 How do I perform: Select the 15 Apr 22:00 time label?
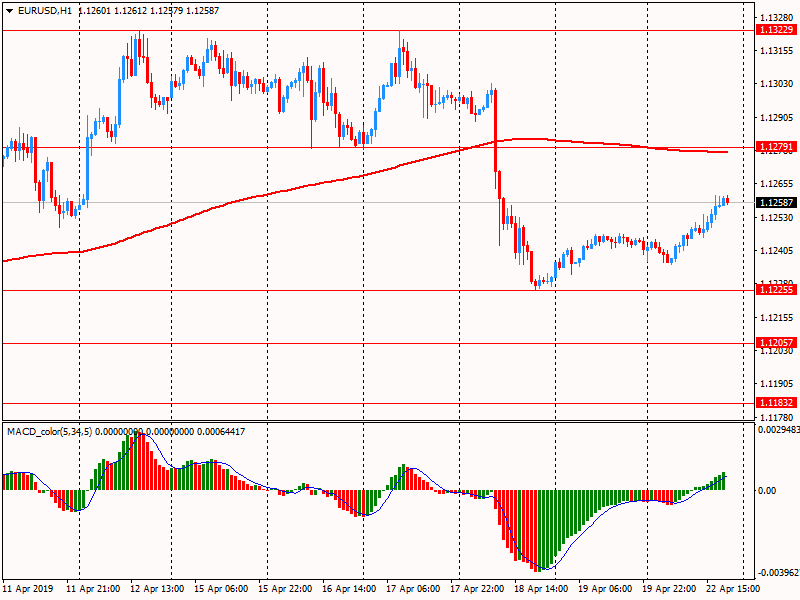click(286, 589)
